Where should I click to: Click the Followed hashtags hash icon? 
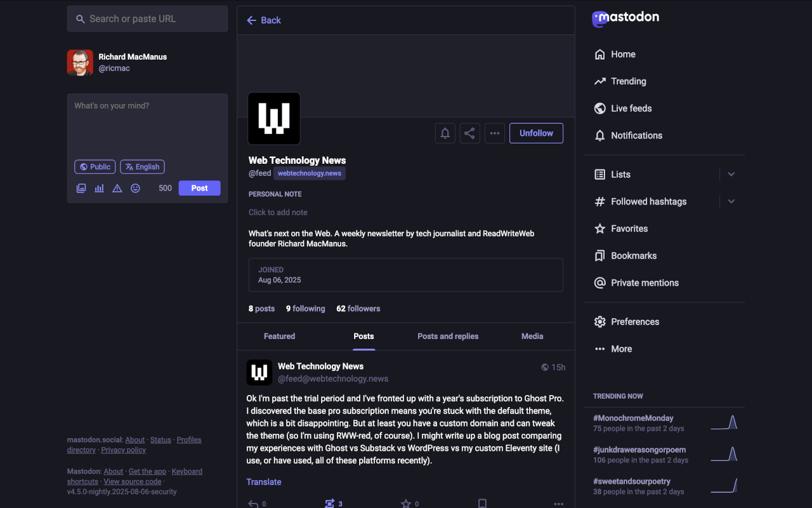click(600, 202)
